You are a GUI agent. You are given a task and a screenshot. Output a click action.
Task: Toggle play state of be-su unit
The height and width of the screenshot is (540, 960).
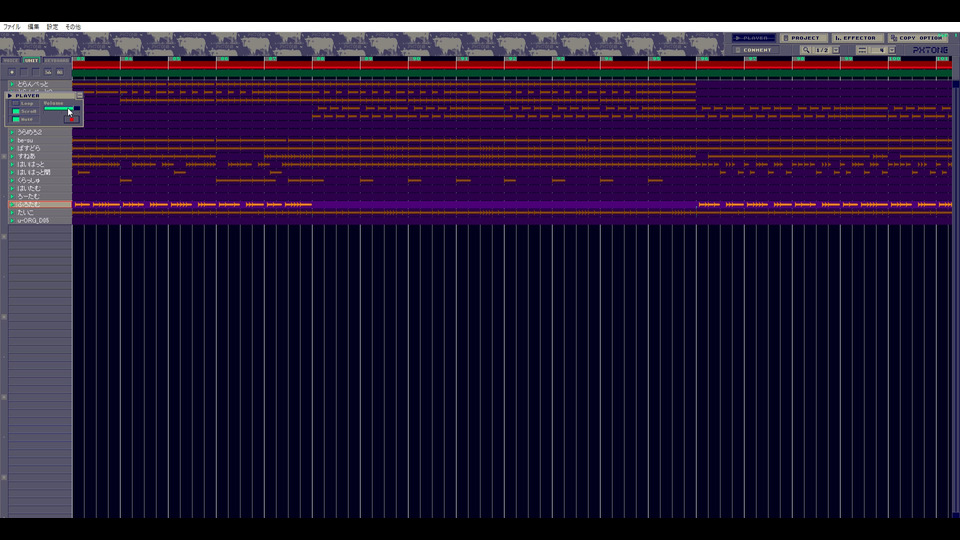(12, 140)
